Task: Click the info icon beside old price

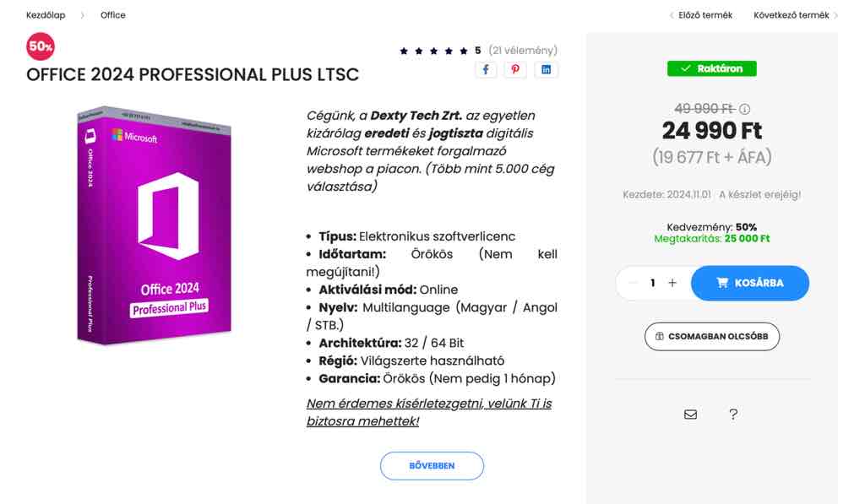Action: (x=745, y=109)
